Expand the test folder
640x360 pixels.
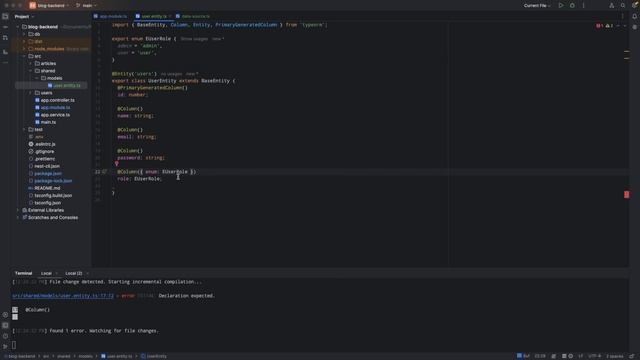coord(24,130)
